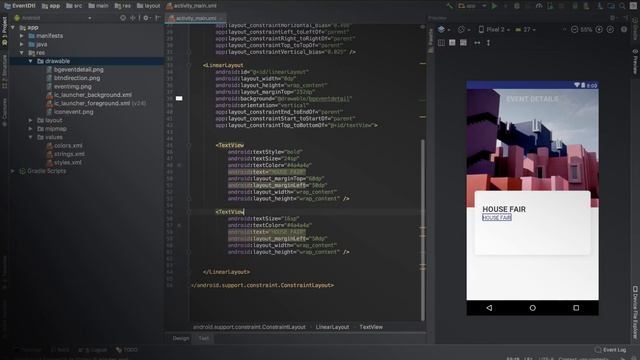
Task: Run the app with green play button
Action: point(494,6)
